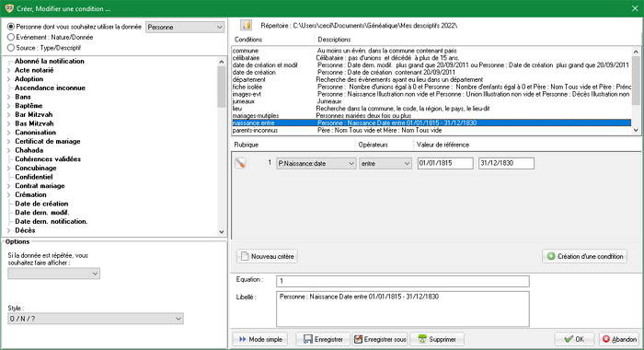Select the 'mariages-mutiples' condition row
Image resolution: width=644 pixels, height=350 pixels.
pyautogui.click(x=431, y=115)
